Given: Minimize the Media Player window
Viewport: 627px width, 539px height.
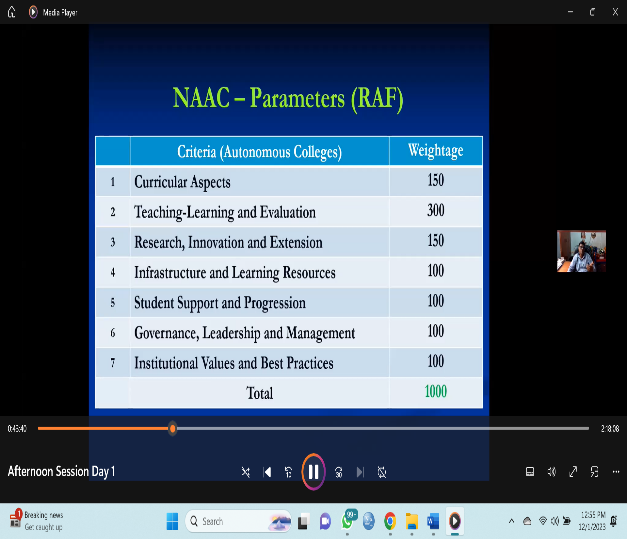Looking at the screenshot, I should point(570,12).
